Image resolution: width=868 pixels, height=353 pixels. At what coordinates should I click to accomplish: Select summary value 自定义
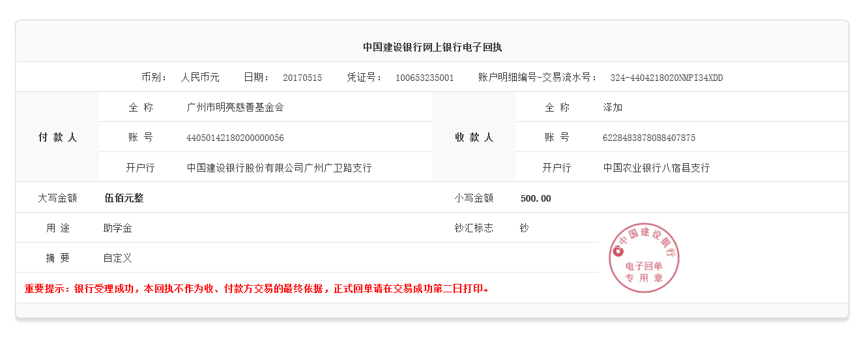(x=118, y=258)
